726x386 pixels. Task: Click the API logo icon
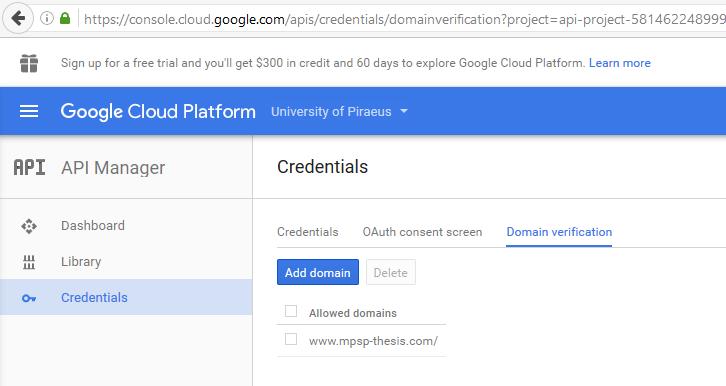tap(30, 167)
